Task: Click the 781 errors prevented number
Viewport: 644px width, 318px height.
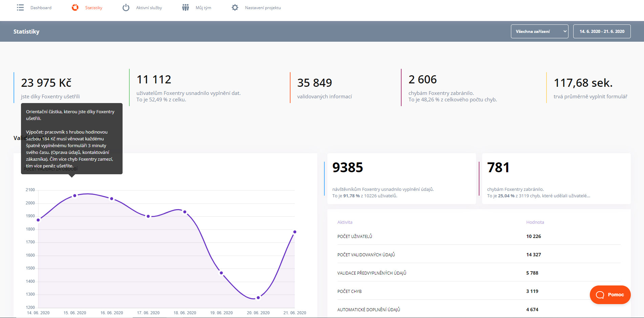Action: pos(498,167)
